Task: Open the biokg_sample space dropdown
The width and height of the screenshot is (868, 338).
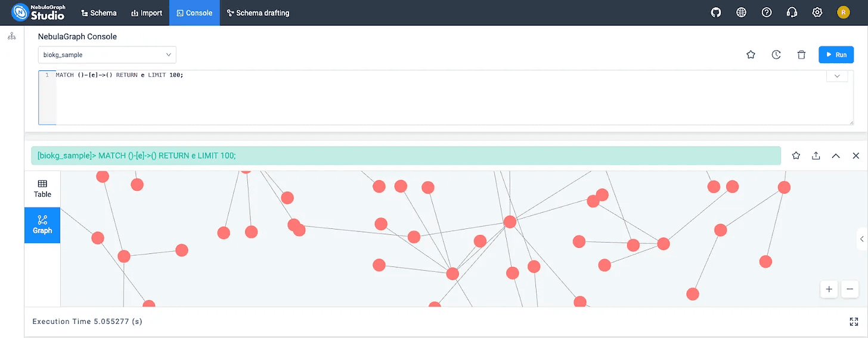Action: (x=107, y=55)
